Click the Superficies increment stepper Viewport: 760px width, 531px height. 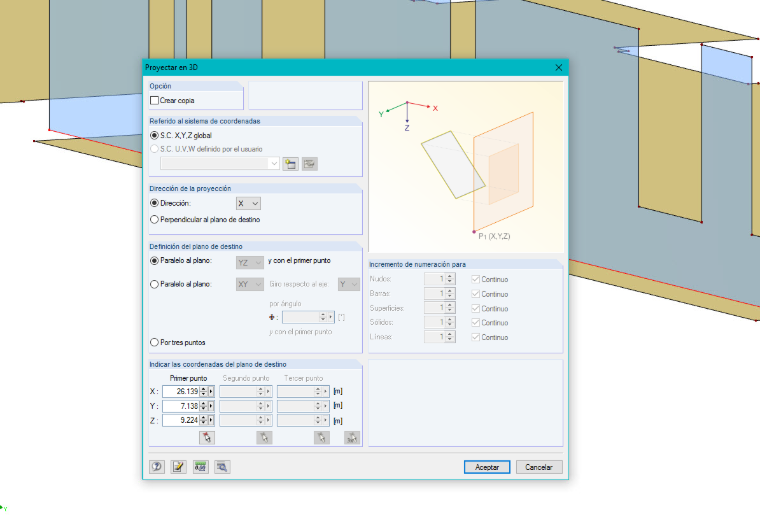tap(450, 308)
